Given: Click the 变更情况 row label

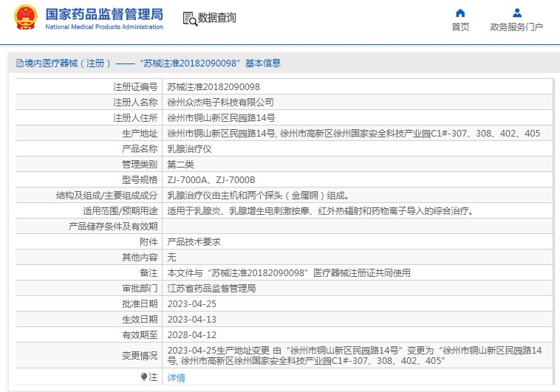Looking at the screenshot, I should (140, 356).
